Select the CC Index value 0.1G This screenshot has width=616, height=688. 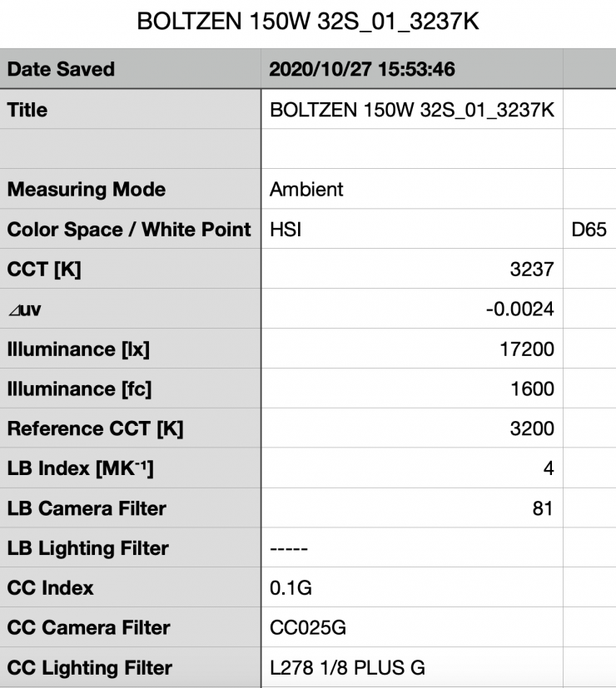(288, 588)
